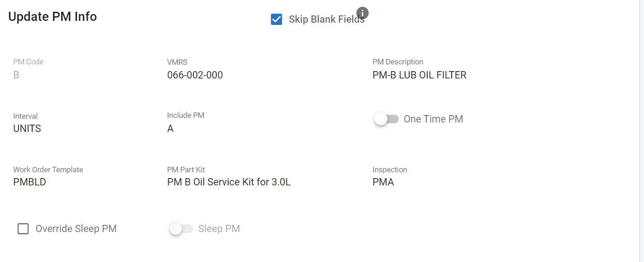This screenshot has width=644, height=262.
Task: Toggle the Sleep PM switch
Action: pyautogui.click(x=181, y=229)
